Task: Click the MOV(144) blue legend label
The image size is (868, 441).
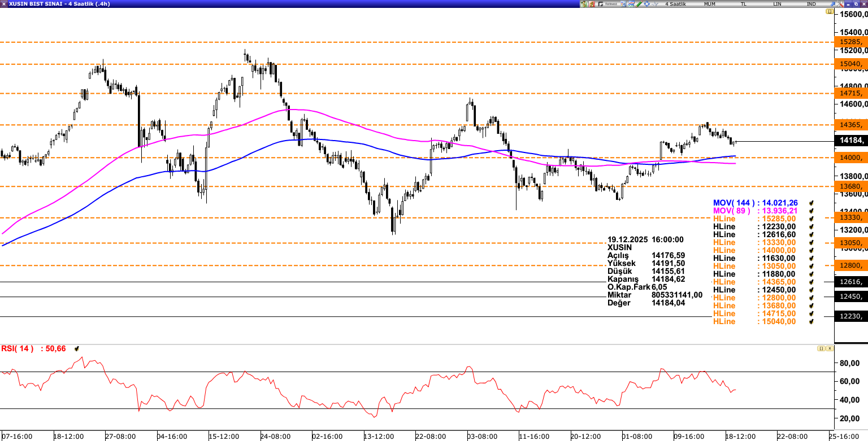Action: pos(734,203)
